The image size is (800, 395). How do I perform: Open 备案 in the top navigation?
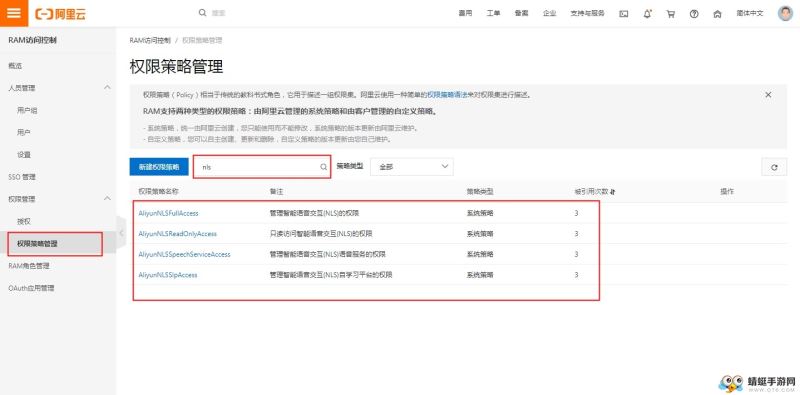(x=521, y=13)
